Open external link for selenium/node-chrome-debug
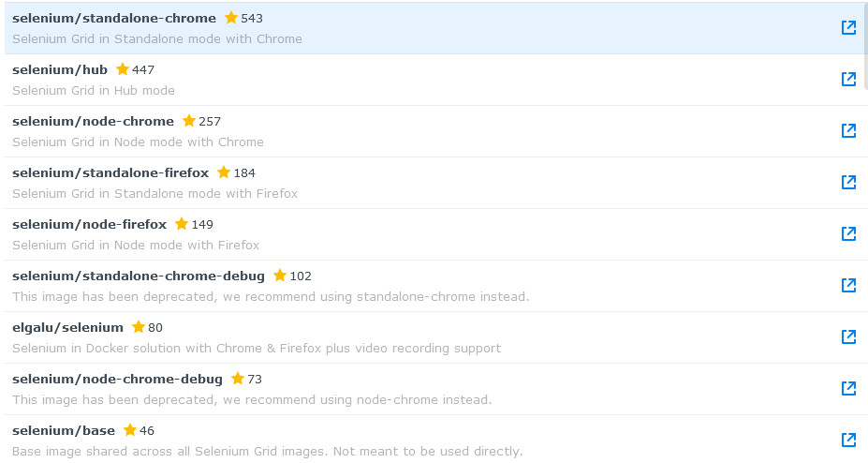 click(848, 388)
